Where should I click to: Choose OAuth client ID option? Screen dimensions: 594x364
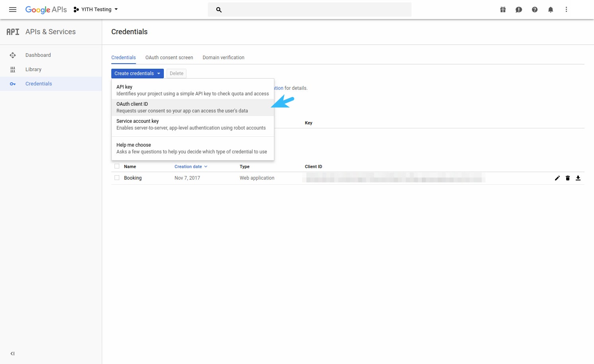coord(193,107)
